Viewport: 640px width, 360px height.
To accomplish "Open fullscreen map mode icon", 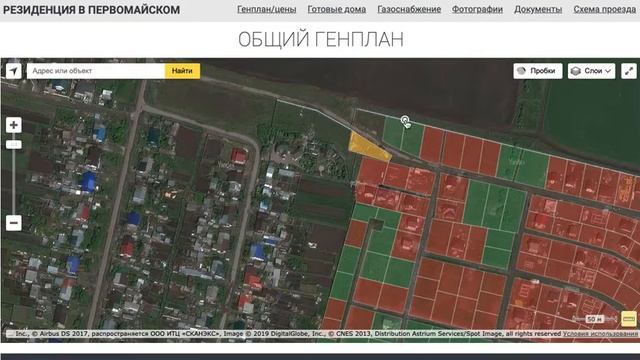I will click(629, 71).
